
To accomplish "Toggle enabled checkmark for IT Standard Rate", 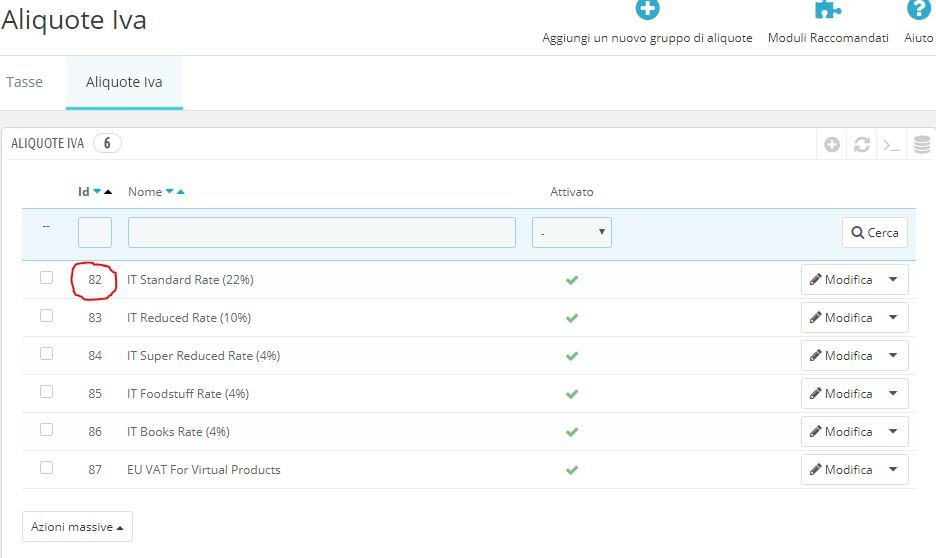I will (572, 280).
